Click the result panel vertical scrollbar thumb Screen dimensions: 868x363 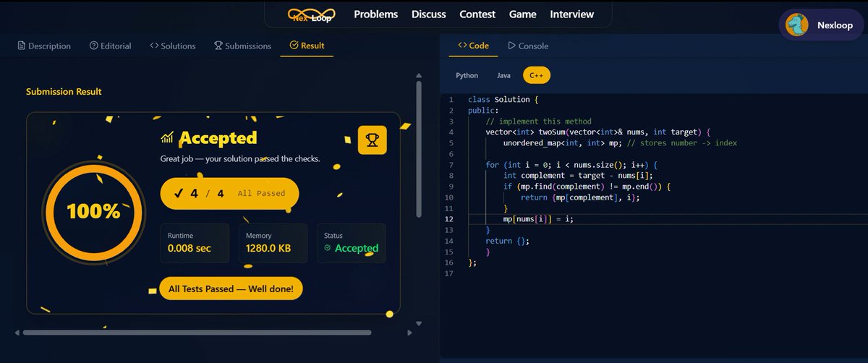[418, 148]
